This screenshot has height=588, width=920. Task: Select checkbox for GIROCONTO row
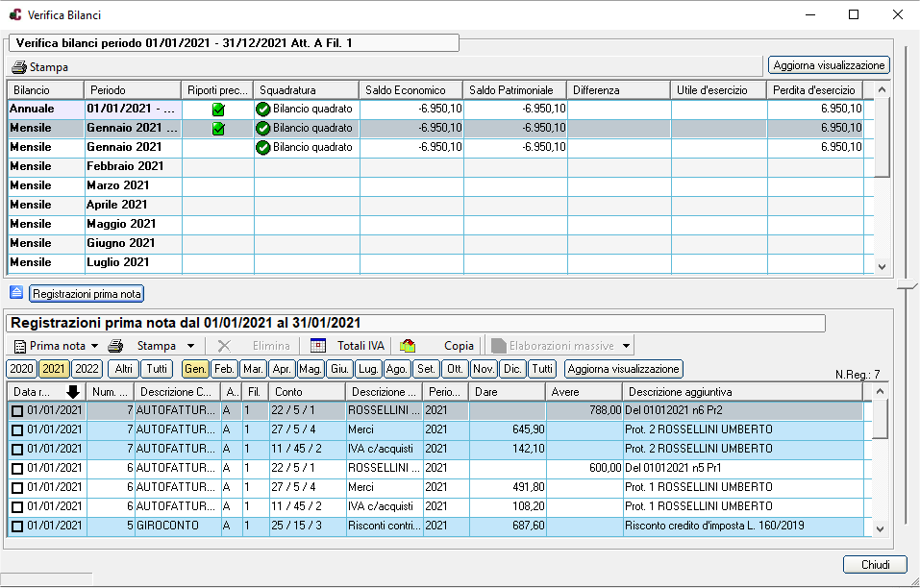pyautogui.click(x=17, y=527)
